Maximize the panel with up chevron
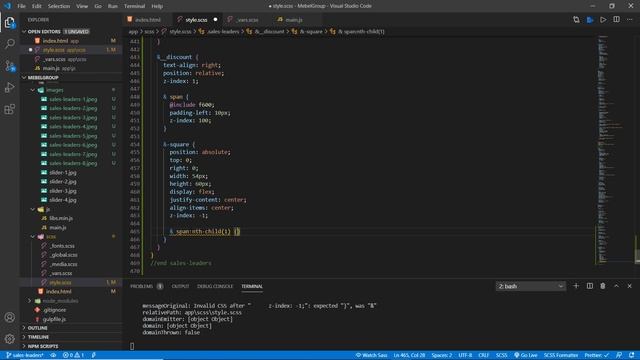Viewport: 640px width, 360px height. 616,286
